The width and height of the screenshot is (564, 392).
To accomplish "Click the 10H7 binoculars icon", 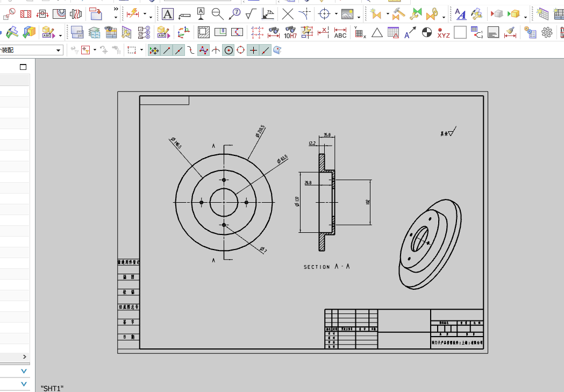I will [290, 33].
